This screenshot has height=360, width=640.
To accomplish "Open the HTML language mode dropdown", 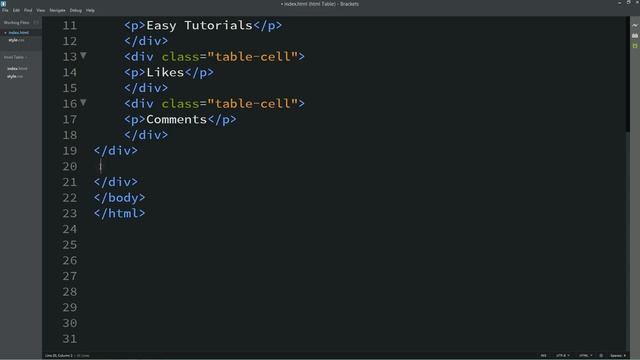I will pyautogui.click(x=585, y=356).
